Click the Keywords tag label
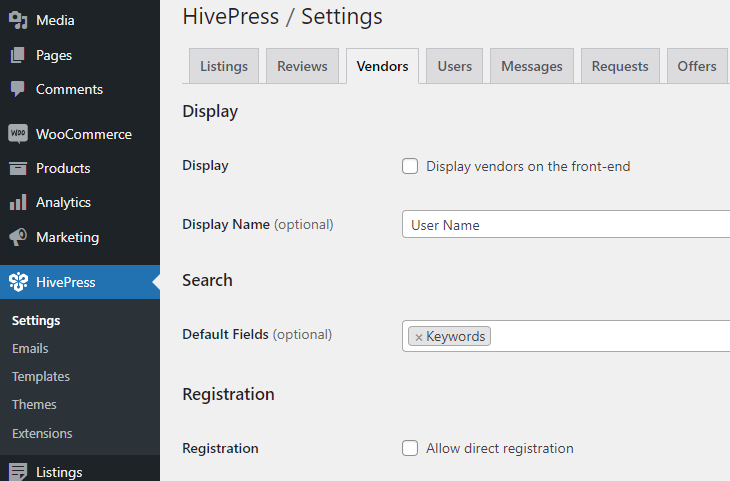 [x=455, y=336]
